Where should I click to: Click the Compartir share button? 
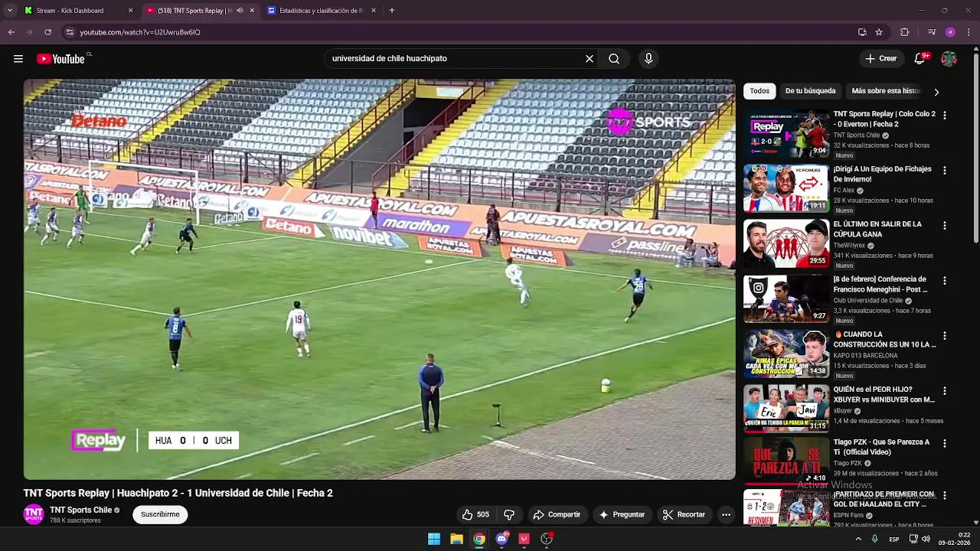[557, 514]
